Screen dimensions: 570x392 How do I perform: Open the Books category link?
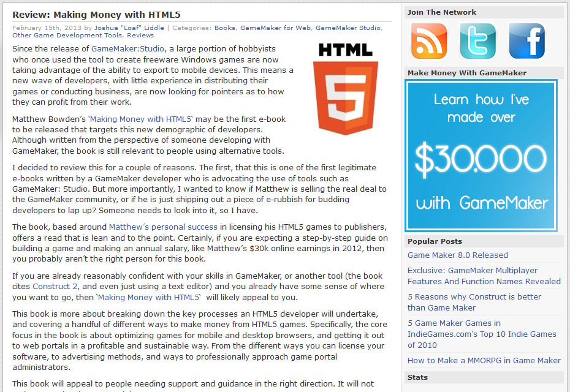click(x=225, y=28)
